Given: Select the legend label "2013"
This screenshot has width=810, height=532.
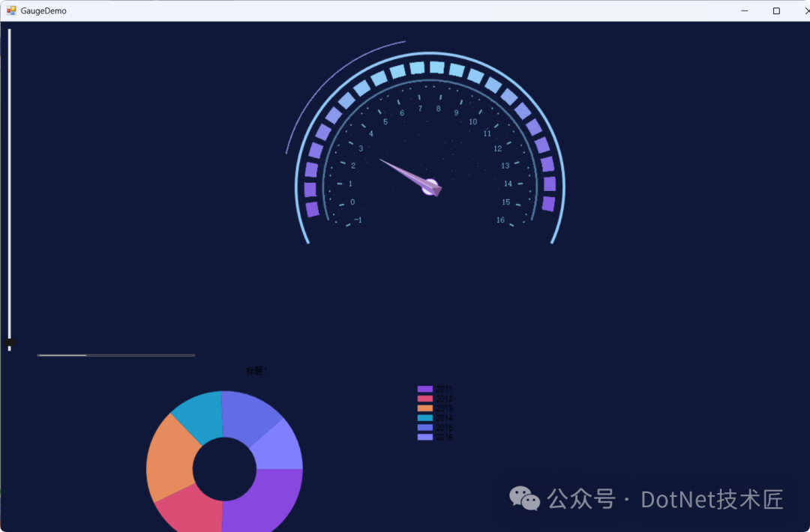Looking at the screenshot, I should pos(444,408).
